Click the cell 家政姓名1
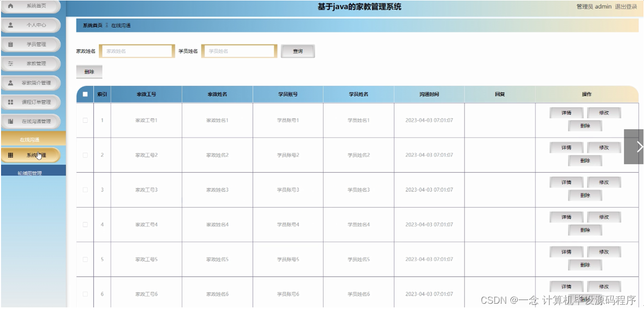The image size is (644, 310). (217, 121)
